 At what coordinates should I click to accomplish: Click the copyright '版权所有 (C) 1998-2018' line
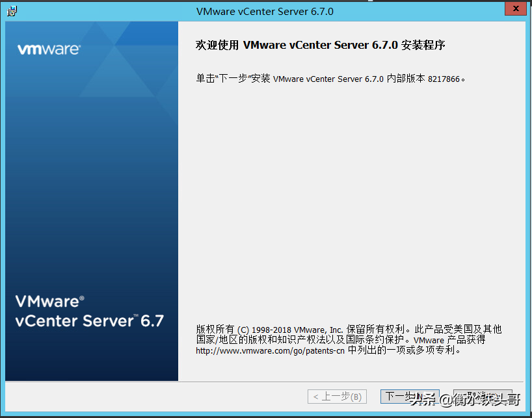tap(349, 329)
